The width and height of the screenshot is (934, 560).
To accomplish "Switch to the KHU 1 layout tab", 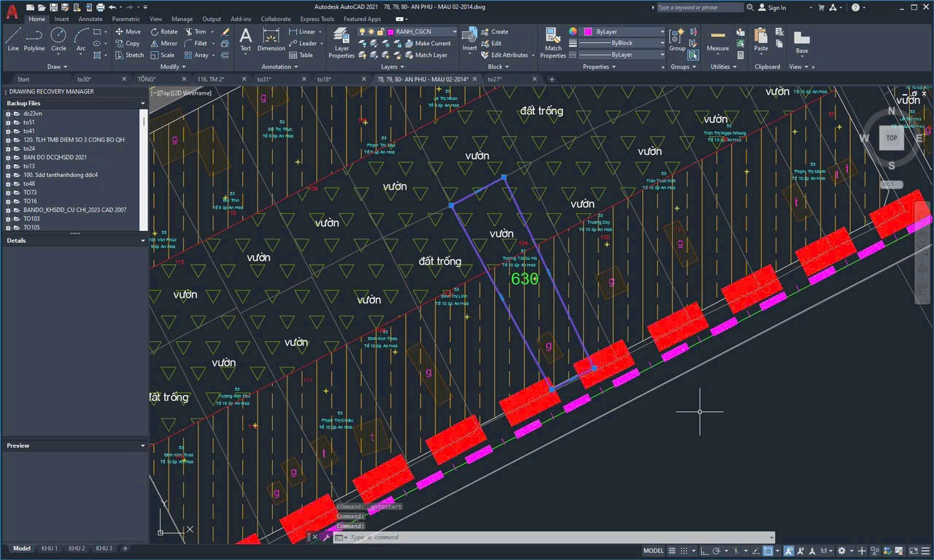I will click(x=50, y=548).
